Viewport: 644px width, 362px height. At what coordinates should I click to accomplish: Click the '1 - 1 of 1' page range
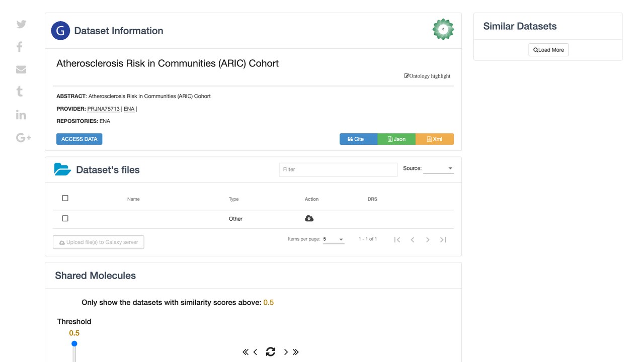[x=368, y=239]
